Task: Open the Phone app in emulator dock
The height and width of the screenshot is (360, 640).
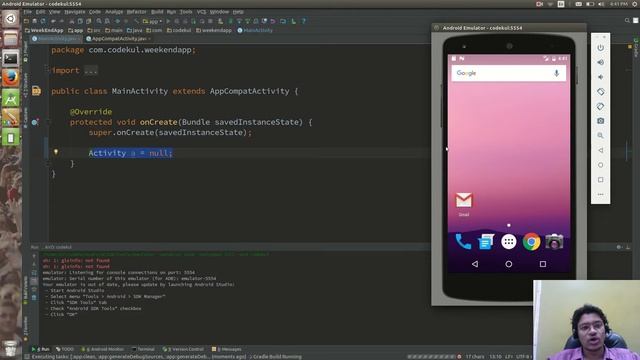Action: tap(463, 242)
